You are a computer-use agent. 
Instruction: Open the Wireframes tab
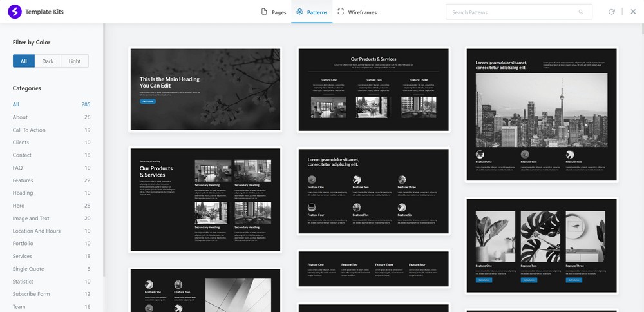pos(357,12)
